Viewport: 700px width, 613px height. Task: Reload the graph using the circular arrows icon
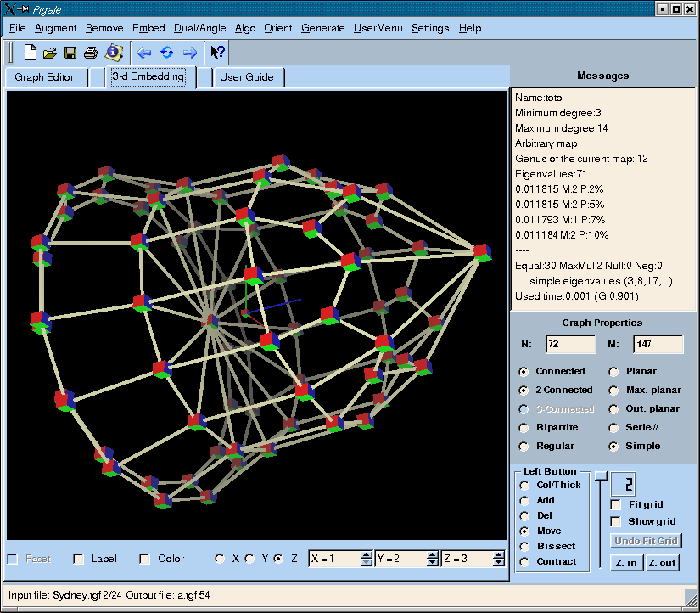coord(167,53)
